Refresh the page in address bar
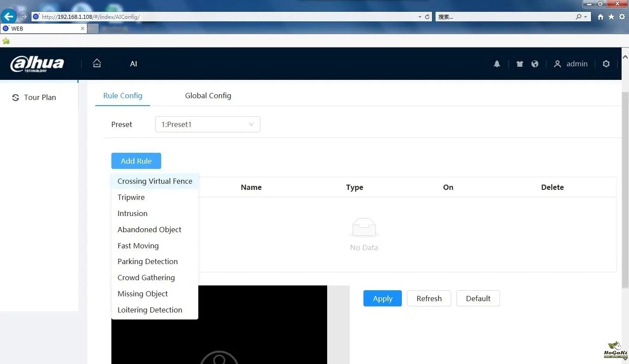The image size is (629, 364). (427, 17)
